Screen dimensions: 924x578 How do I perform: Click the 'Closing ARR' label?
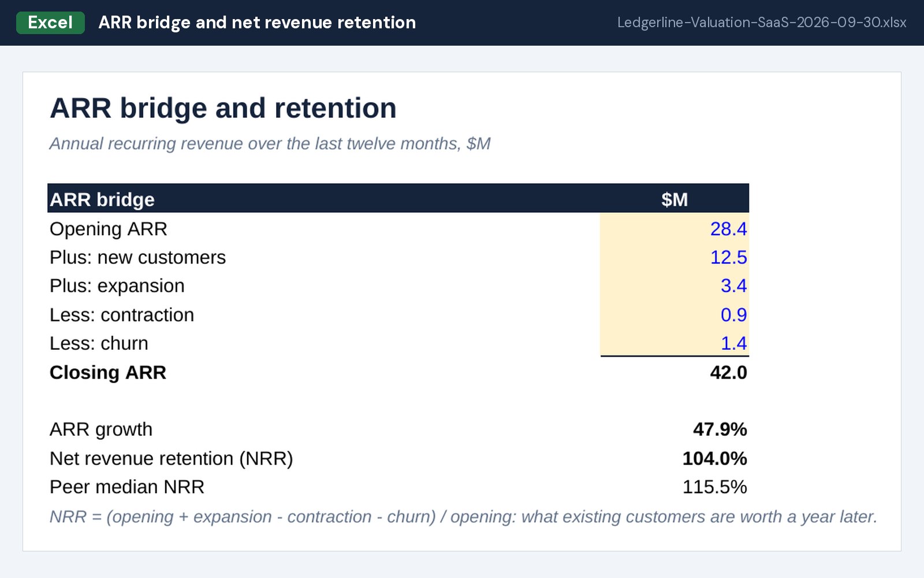coord(108,372)
